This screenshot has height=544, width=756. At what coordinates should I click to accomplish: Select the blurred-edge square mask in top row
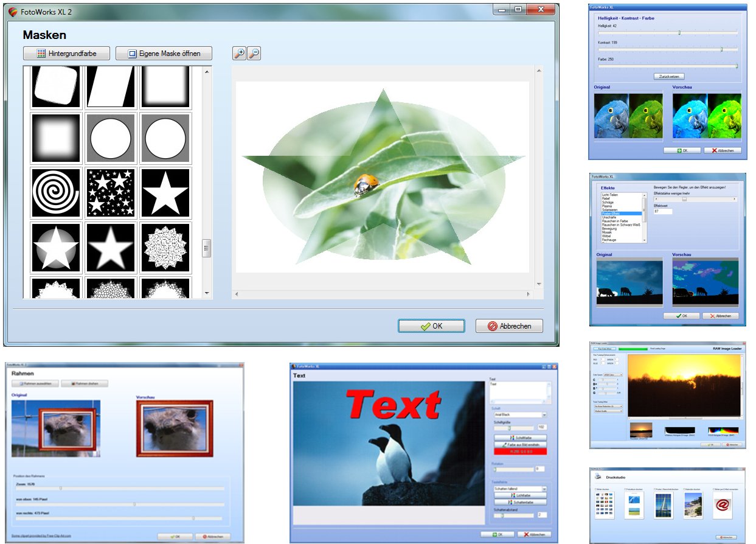(x=166, y=87)
